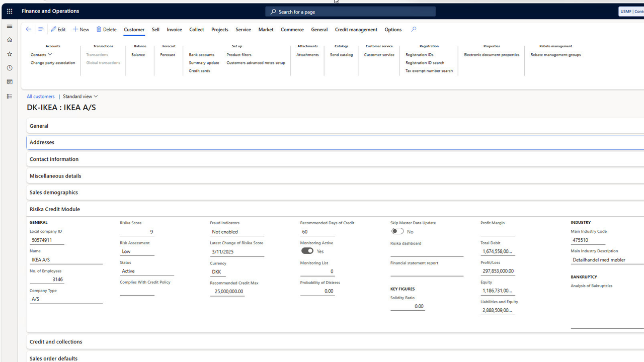Click the Forecast action

coord(168,55)
